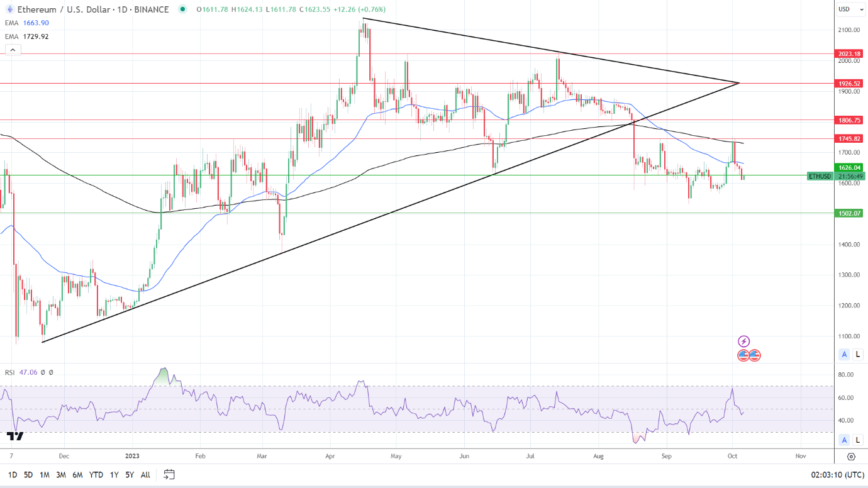Viewport: 868px width, 488px height.
Task: Click the green market status dot
Action: [x=182, y=9]
